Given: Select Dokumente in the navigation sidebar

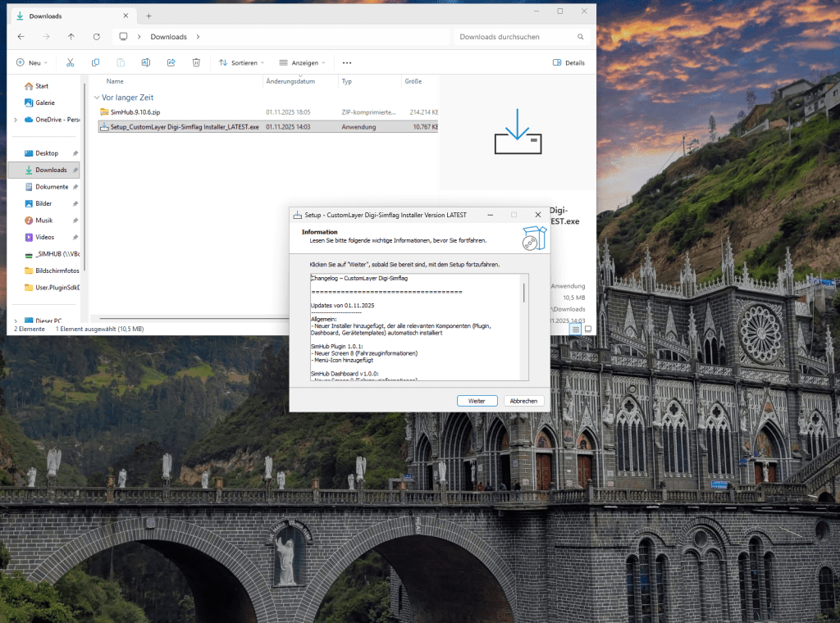Looking at the screenshot, I should tap(51, 187).
